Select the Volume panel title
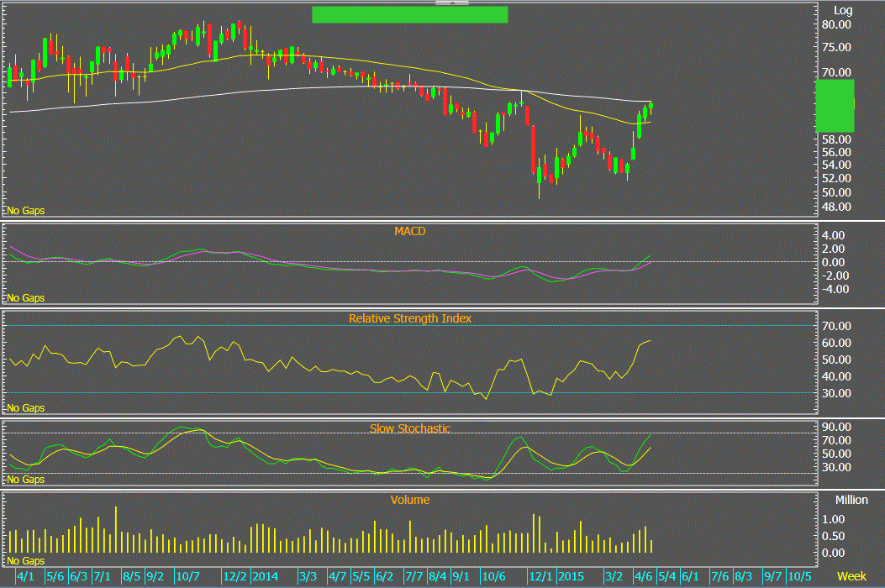Screen dimensions: 885x588 (410, 500)
